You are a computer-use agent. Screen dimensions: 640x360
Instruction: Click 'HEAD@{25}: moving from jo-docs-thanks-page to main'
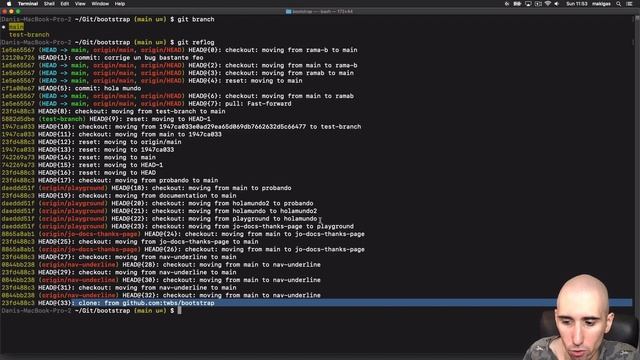pyautogui.click(x=148, y=242)
